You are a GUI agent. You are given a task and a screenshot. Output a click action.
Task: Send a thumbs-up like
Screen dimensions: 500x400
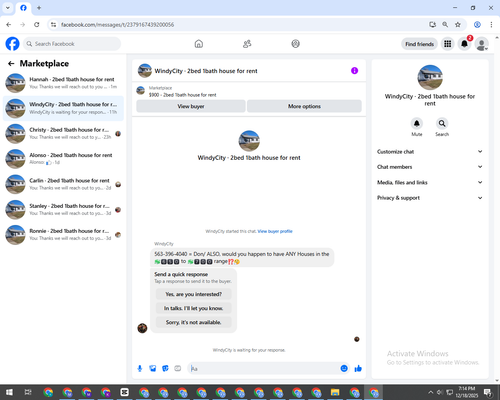[358, 368]
